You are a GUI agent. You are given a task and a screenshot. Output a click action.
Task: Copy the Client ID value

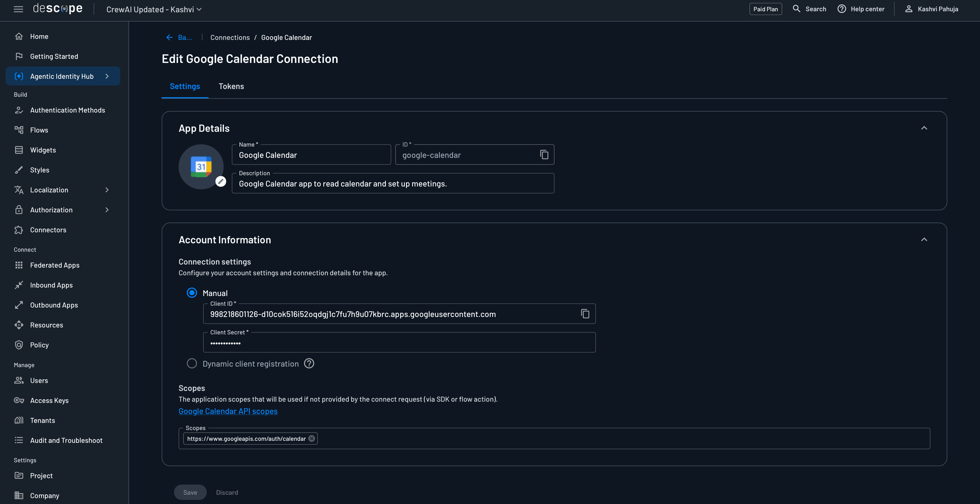[x=585, y=314]
